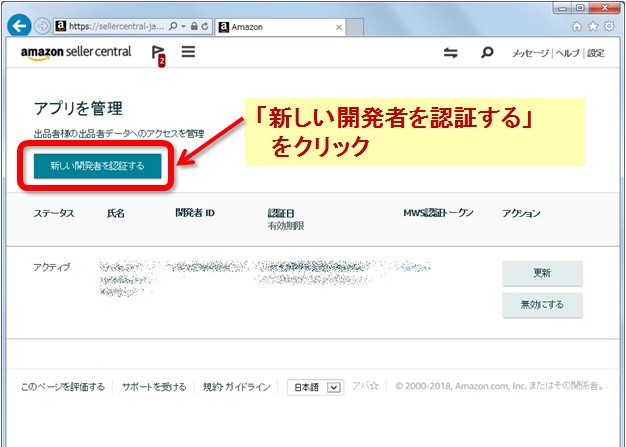The width and height of the screenshot is (626, 447).
Task: Open the 設定 menu item
Action: 596,53
